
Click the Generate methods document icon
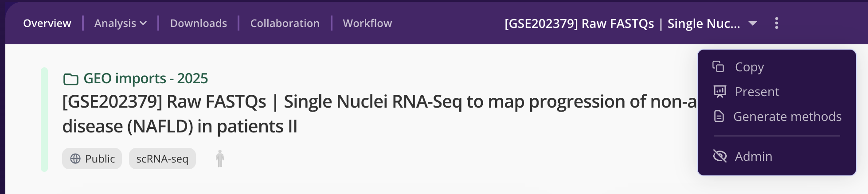coord(719,116)
